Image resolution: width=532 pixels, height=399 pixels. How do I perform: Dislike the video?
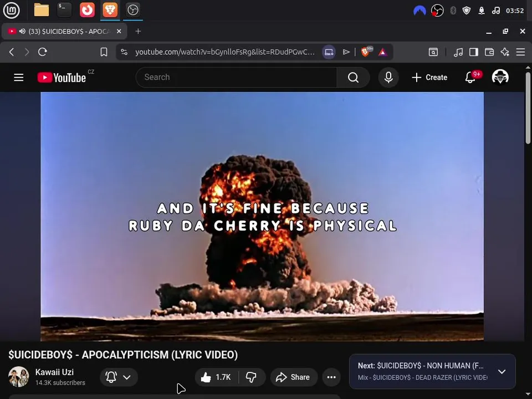252,377
